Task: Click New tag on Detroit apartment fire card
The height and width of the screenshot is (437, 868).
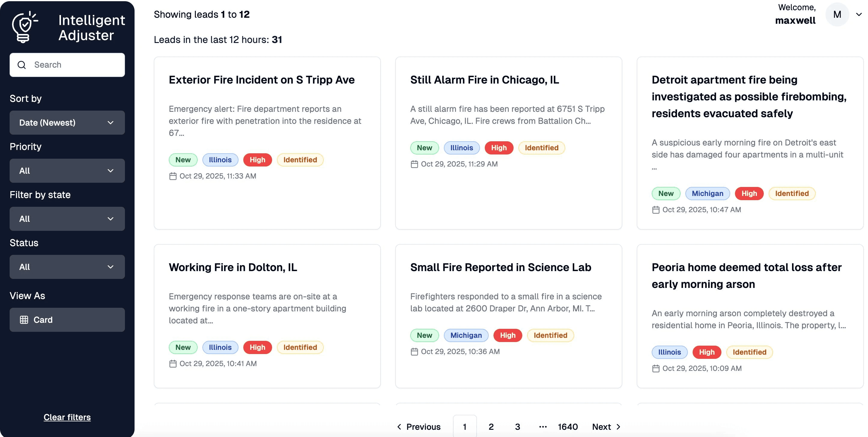Action: (666, 194)
